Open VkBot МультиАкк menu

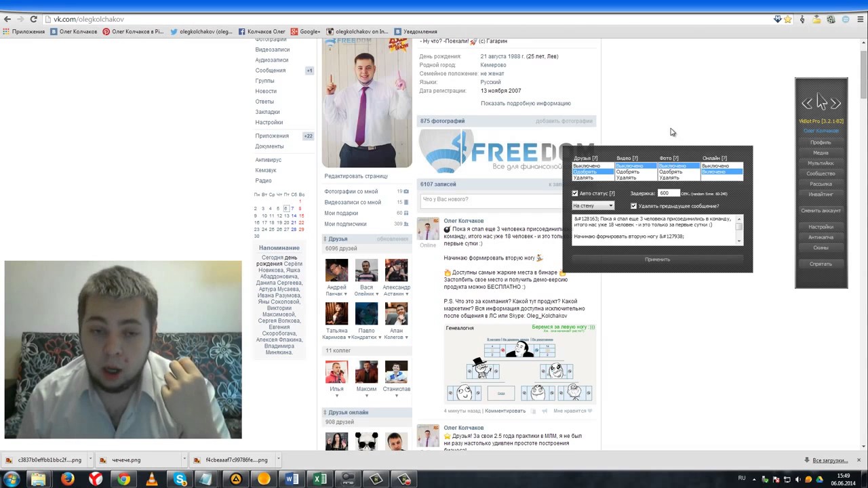coord(821,163)
